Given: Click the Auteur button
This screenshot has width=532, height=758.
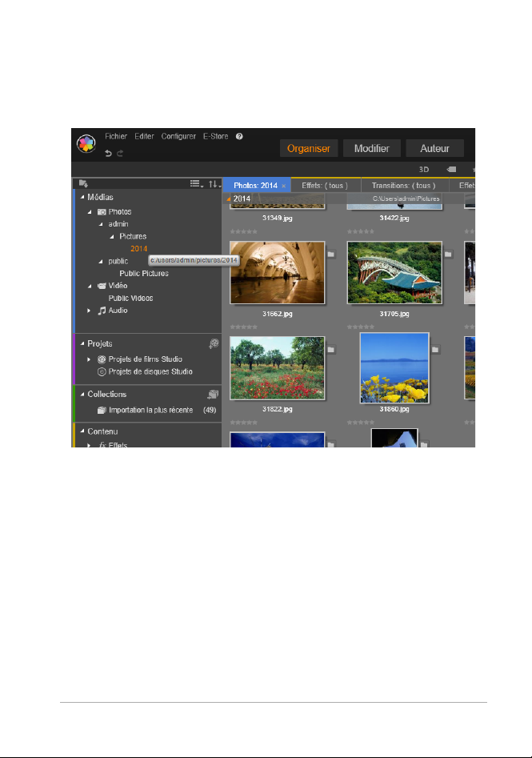Looking at the screenshot, I should [x=434, y=148].
